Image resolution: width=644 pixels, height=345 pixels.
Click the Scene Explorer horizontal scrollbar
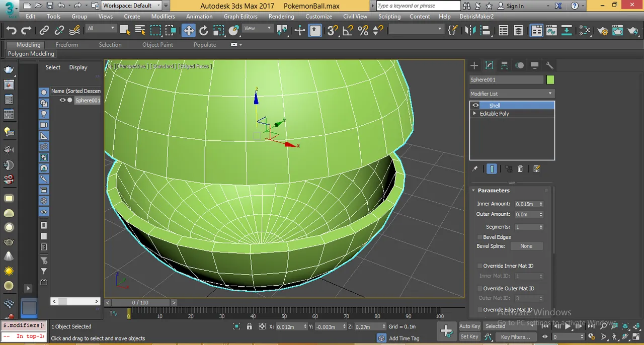coord(75,301)
